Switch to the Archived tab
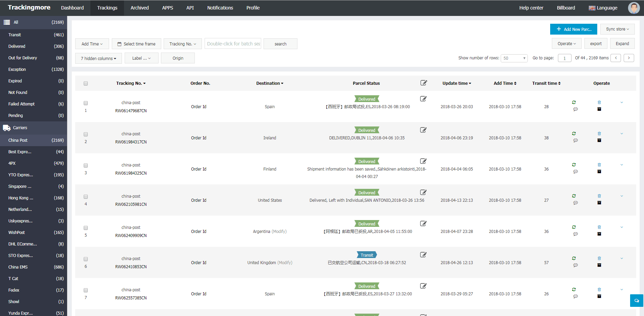This screenshot has width=644, height=316. pyautogui.click(x=140, y=7)
